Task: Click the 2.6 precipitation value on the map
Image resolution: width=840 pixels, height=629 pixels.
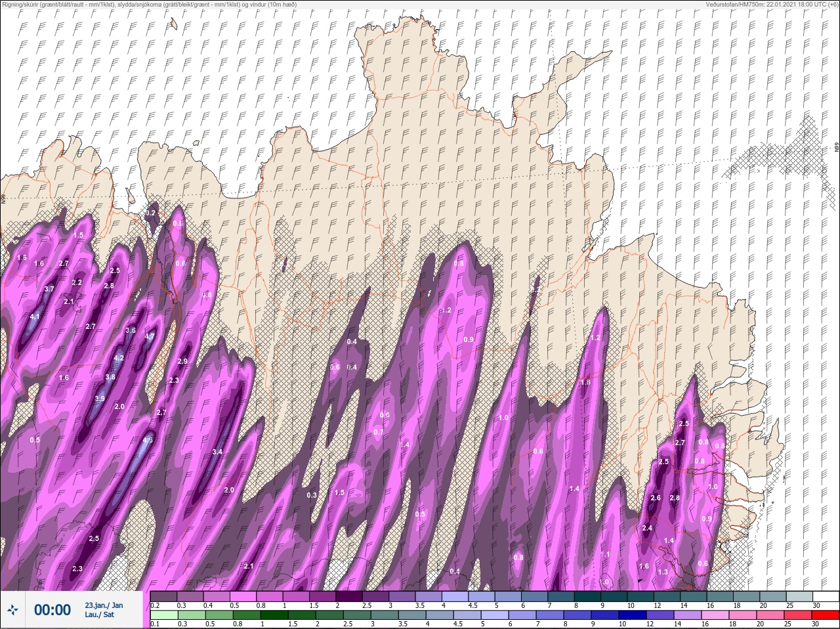Action: (656, 498)
